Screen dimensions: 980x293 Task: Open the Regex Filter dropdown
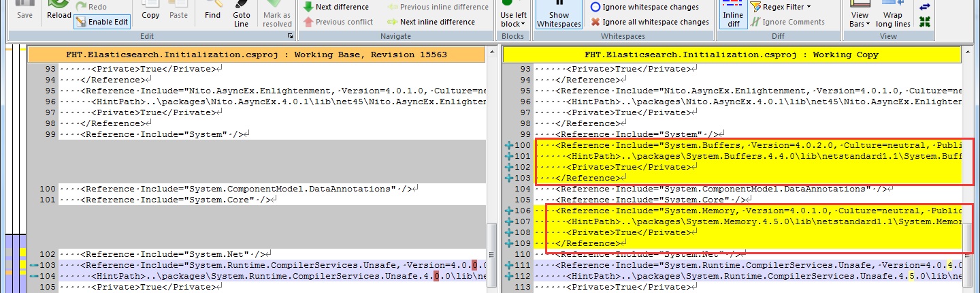[x=781, y=7]
